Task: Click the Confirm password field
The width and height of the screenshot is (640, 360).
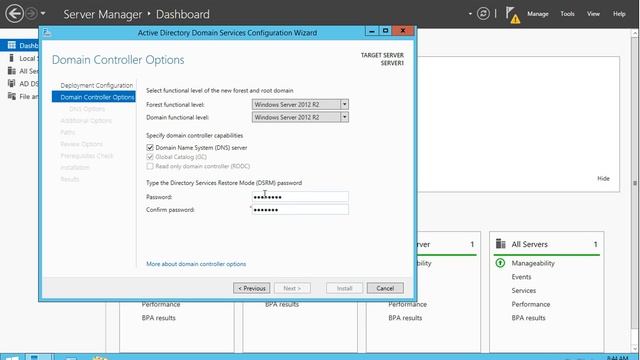Action: point(300,210)
